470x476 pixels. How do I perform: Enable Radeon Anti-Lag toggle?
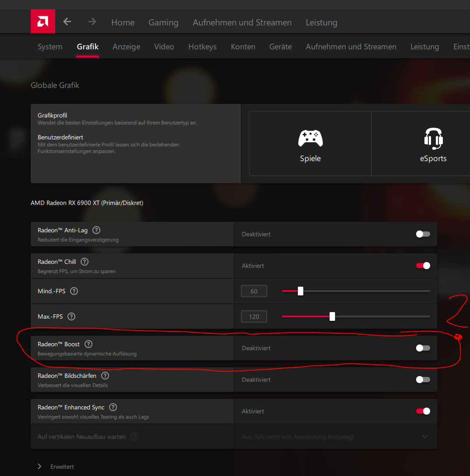point(423,234)
